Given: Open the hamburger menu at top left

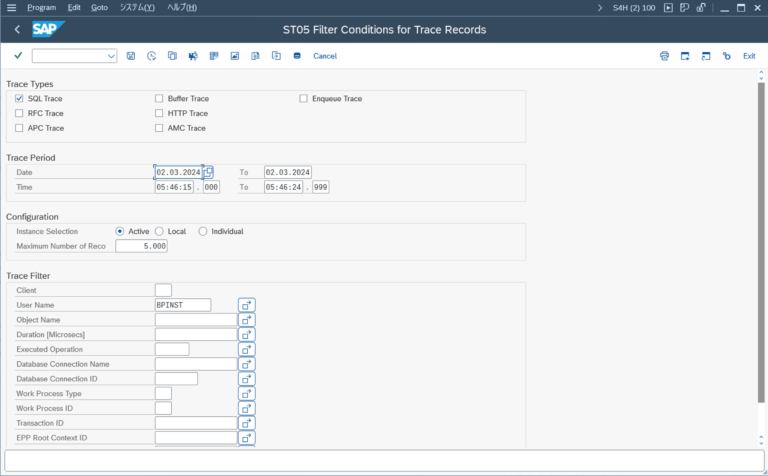Looking at the screenshot, I should (x=10, y=7).
